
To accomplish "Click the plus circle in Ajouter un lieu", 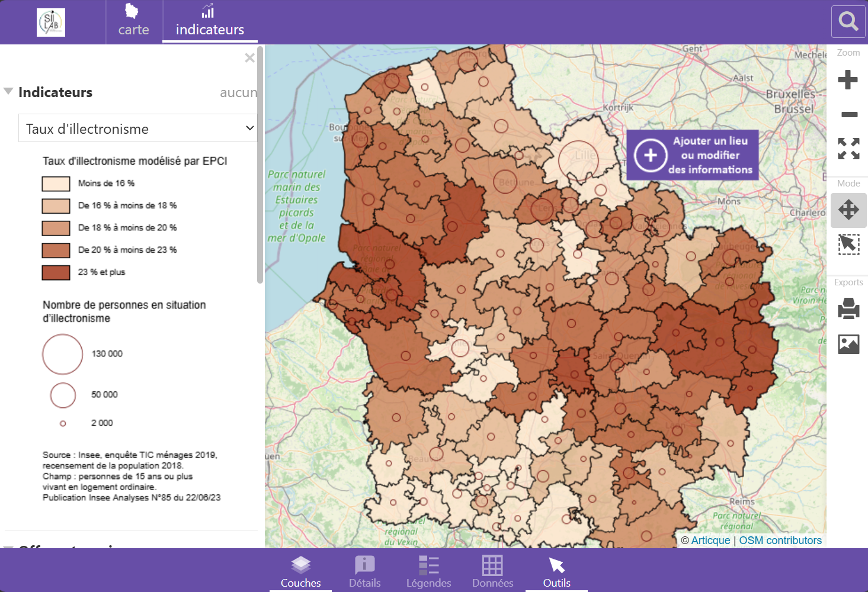I will point(651,155).
